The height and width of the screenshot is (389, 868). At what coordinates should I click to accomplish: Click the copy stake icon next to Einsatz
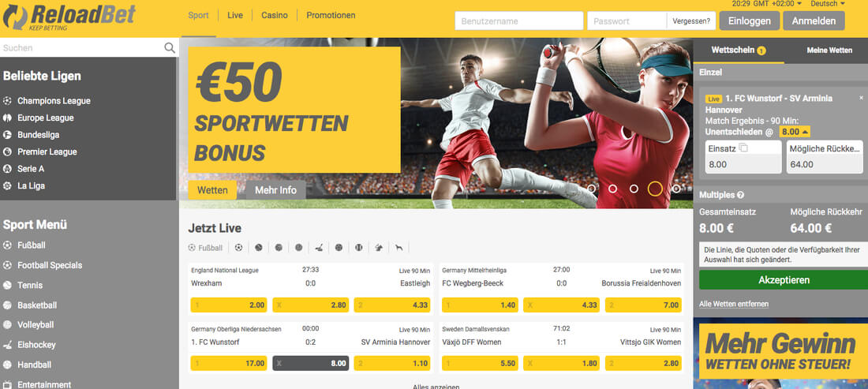click(x=743, y=148)
